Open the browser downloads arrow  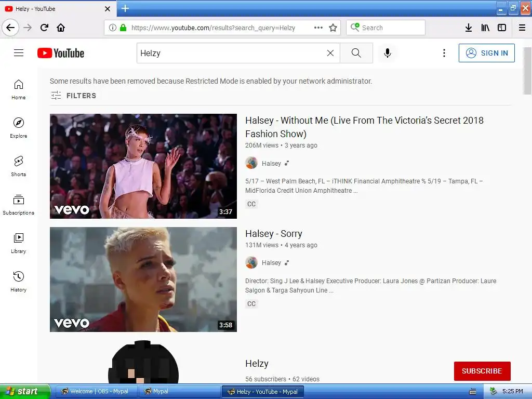469,28
